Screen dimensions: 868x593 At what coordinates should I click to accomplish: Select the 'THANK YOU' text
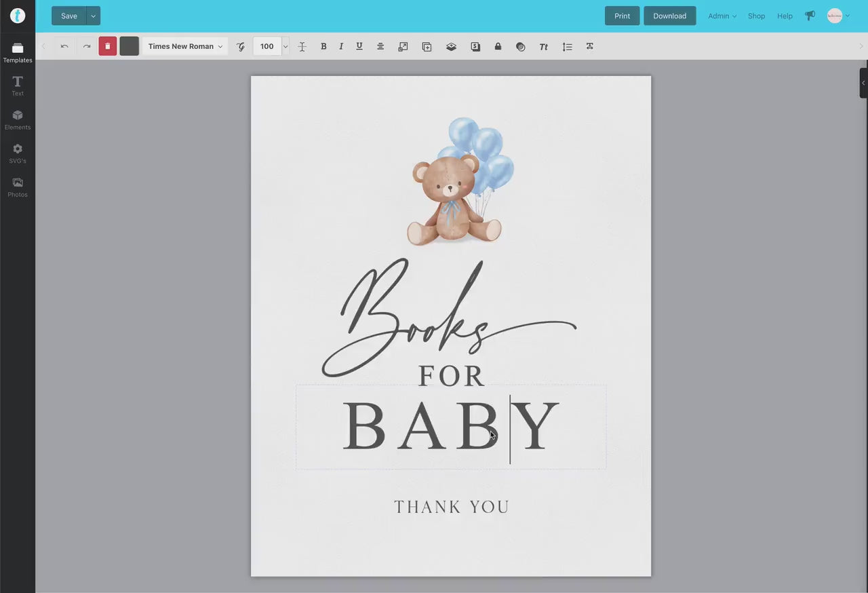click(452, 507)
